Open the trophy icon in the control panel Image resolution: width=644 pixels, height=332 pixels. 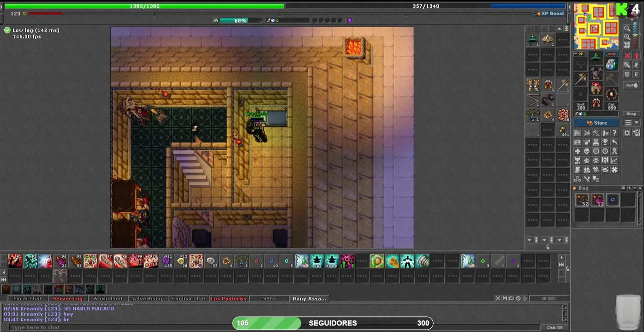[x=605, y=142]
